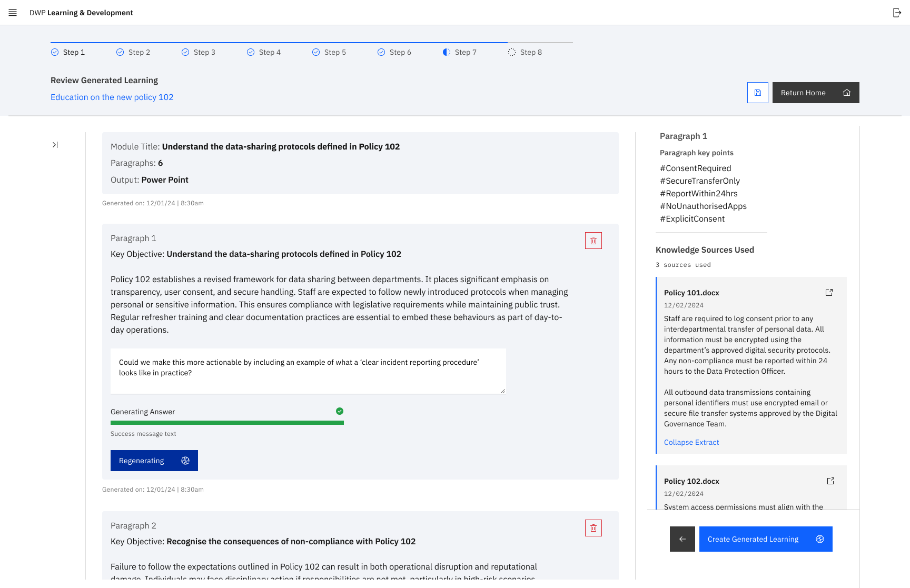This screenshot has height=588, width=910.
Task: Click the Paragraph 2 key objective text
Action: [263, 542]
